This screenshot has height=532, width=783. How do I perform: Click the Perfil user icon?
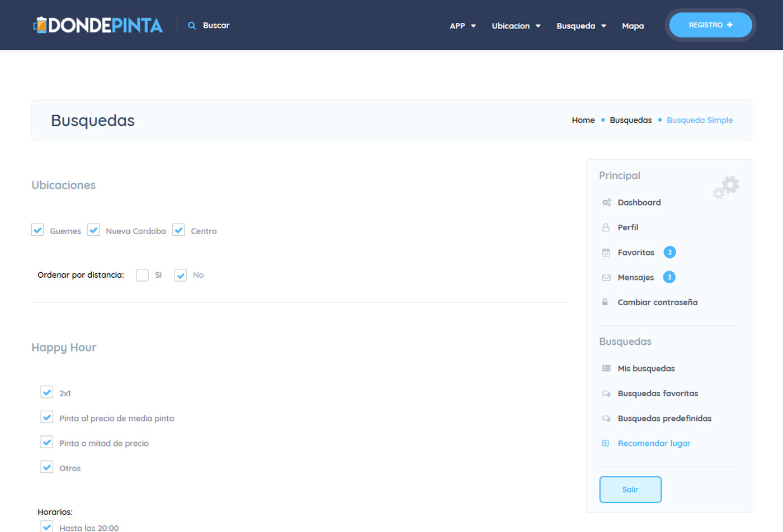pyautogui.click(x=606, y=227)
